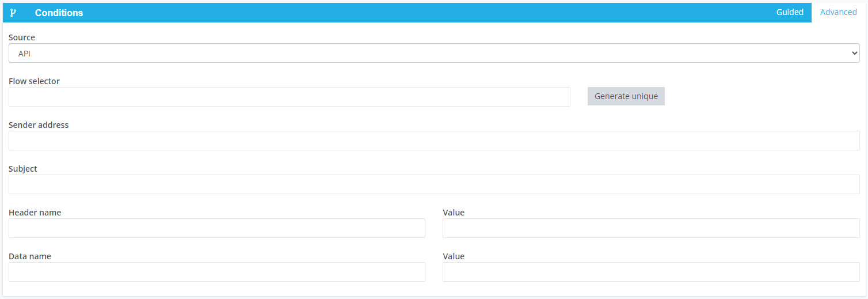The width and height of the screenshot is (868, 299).
Task: Click the Sender address label
Action: point(39,125)
